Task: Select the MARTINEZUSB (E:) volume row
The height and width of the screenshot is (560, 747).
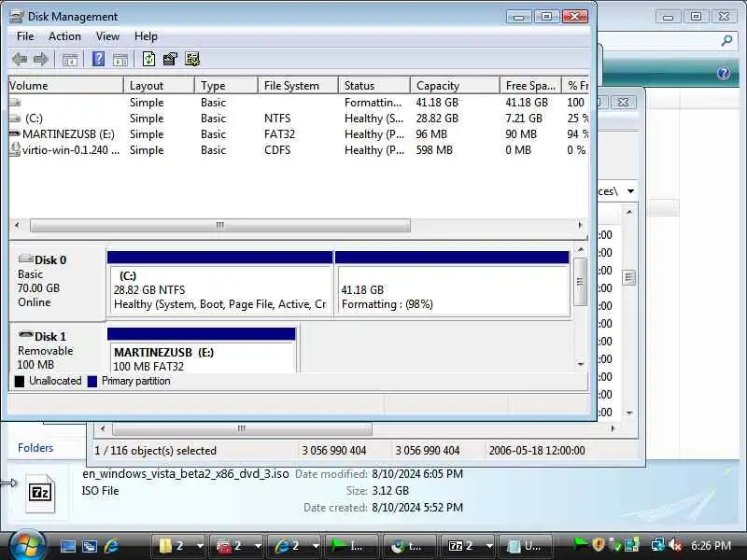Action: click(x=299, y=134)
